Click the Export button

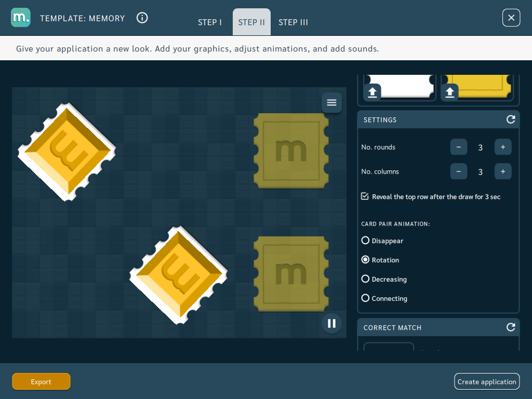tap(41, 382)
